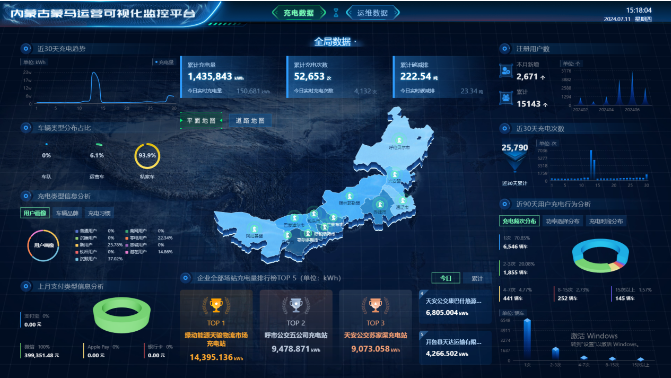The image size is (671, 378).
Task: Toggle the legend entry showing 37.02%
Action: point(99,259)
